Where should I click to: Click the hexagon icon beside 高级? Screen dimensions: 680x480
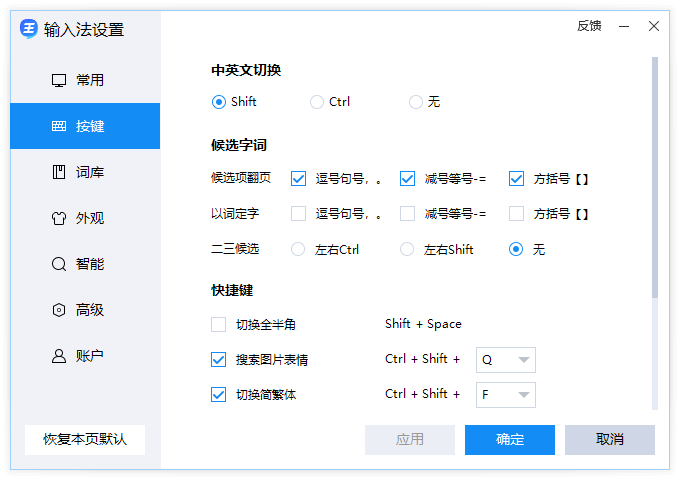click(x=58, y=310)
